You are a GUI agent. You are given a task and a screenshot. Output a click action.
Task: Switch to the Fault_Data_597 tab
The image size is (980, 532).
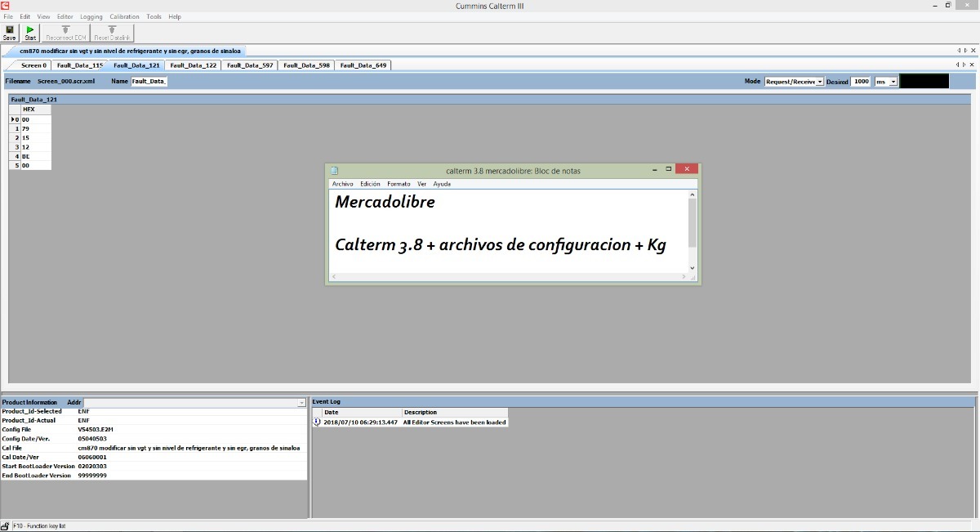point(250,65)
